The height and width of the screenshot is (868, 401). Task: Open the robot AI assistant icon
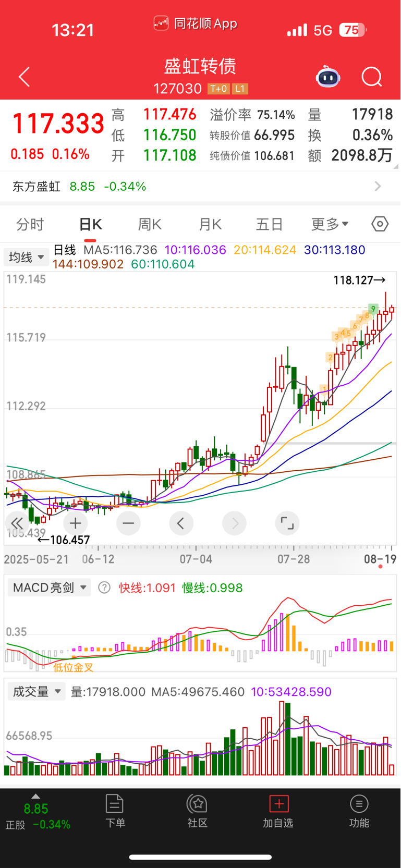328,77
